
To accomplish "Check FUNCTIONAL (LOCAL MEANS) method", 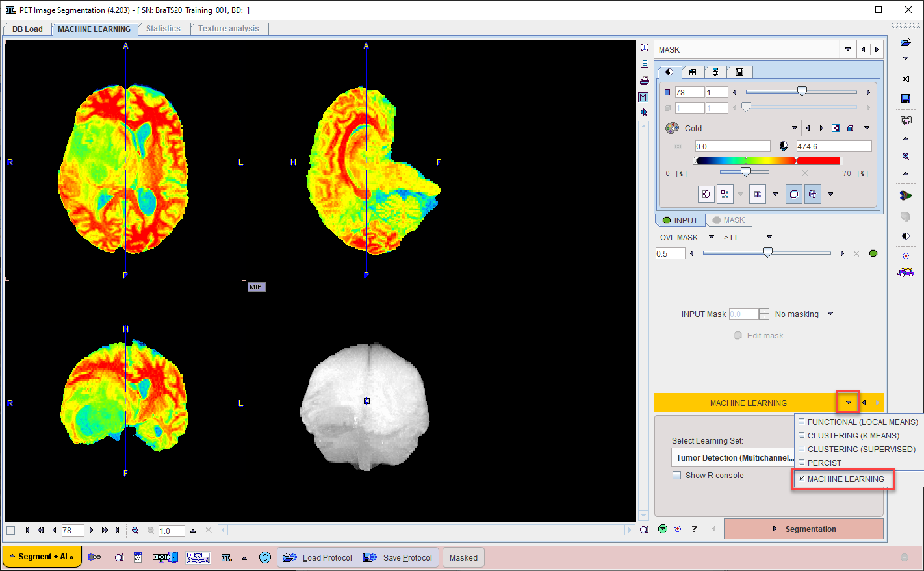I will (x=801, y=421).
